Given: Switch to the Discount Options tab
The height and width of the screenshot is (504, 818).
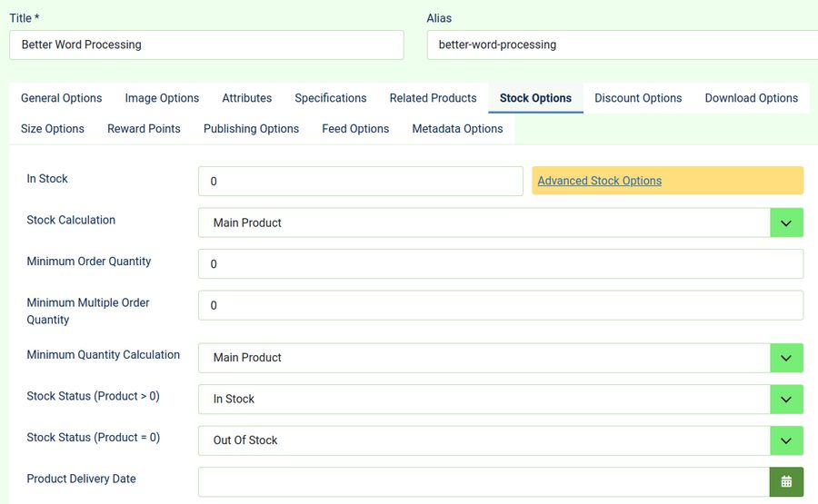Looking at the screenshot, I should pos(638,98).
